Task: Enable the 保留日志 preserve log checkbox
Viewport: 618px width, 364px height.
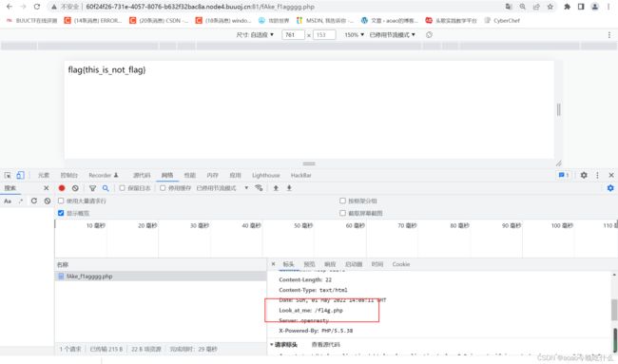Action: point(123,188)
